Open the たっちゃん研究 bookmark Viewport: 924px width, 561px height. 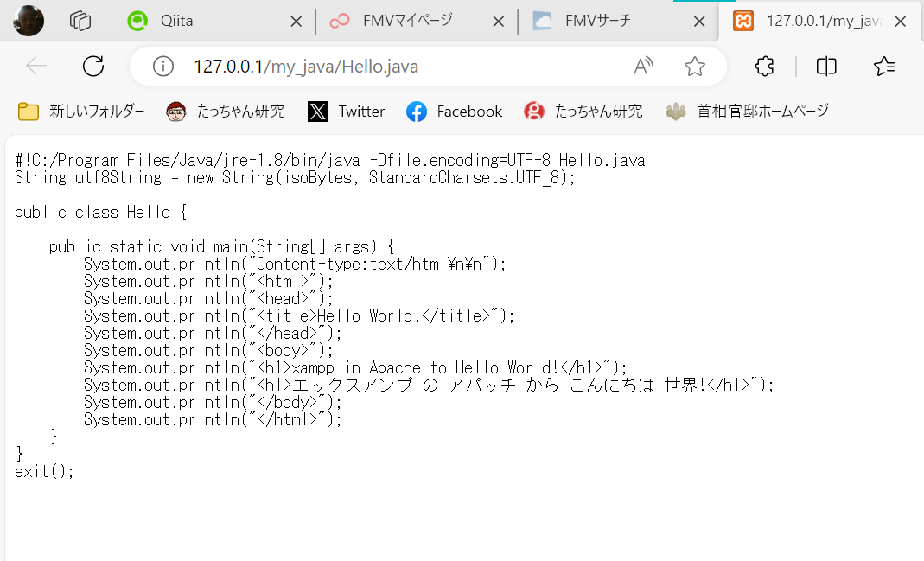pos(225,111)
